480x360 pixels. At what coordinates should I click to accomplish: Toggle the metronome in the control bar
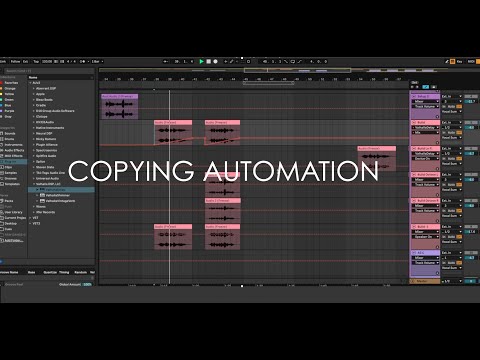(x=83, y=61)
